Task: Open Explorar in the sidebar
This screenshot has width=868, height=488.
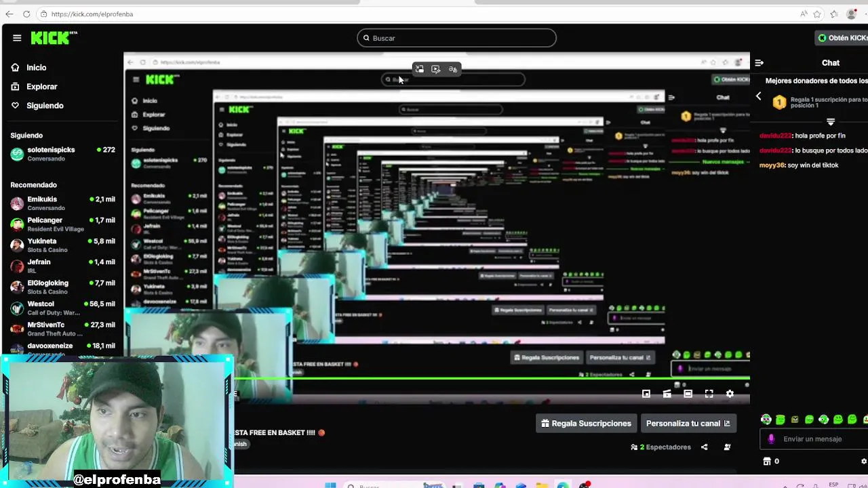Action: point(34,87)
